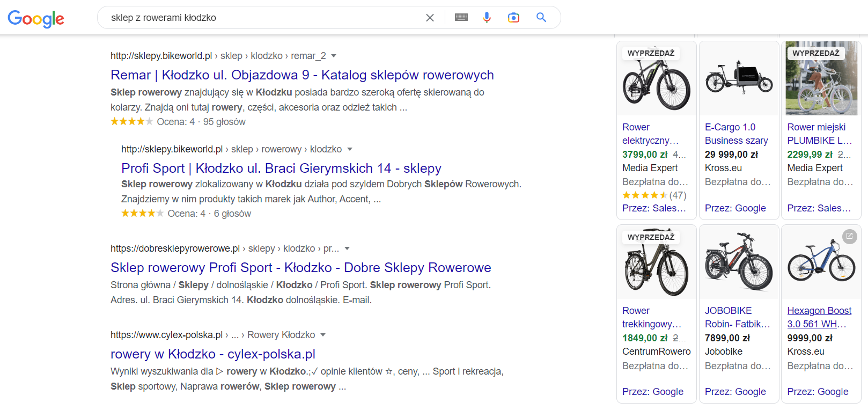Click Przez: Sales link under Rower elektryczny
The height and width of the screenshot is (410, 868).
654,208
